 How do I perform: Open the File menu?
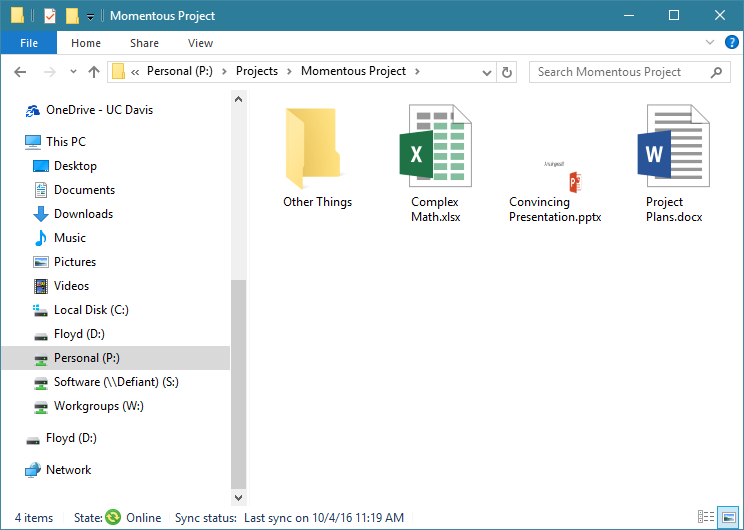click(x=29, y=43)
